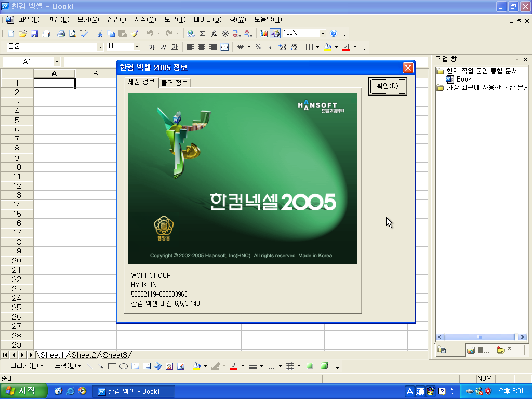The height and width of the screenshot is (399, 532).
Task: Open help with the blue question mark icon
Action: 334,33
